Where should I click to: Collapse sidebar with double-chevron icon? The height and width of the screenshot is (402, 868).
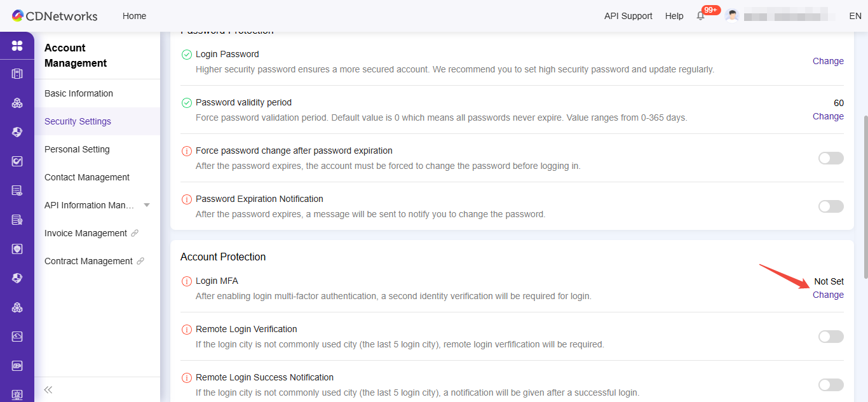pyautogui.click(x=48, y=389)
